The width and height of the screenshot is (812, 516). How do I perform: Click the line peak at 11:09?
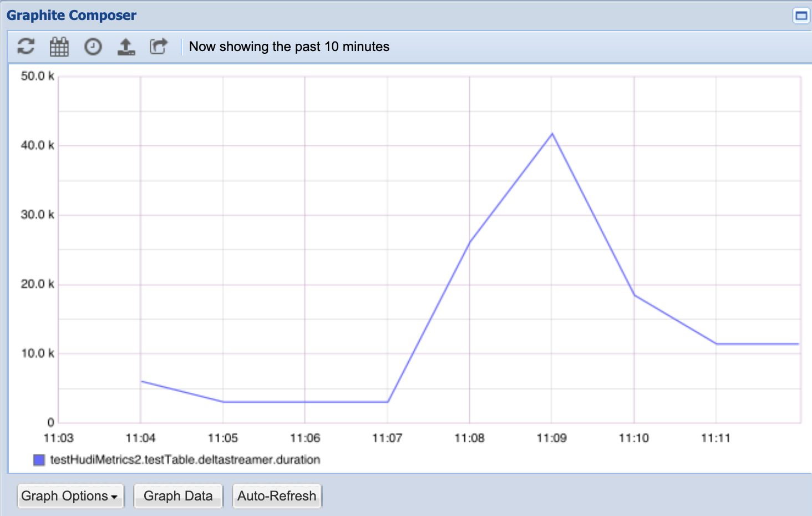pos(552,134)
